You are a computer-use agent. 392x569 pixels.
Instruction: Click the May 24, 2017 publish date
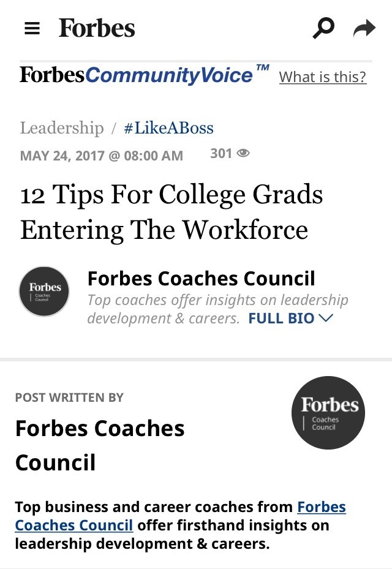click(x=102, y=156)
